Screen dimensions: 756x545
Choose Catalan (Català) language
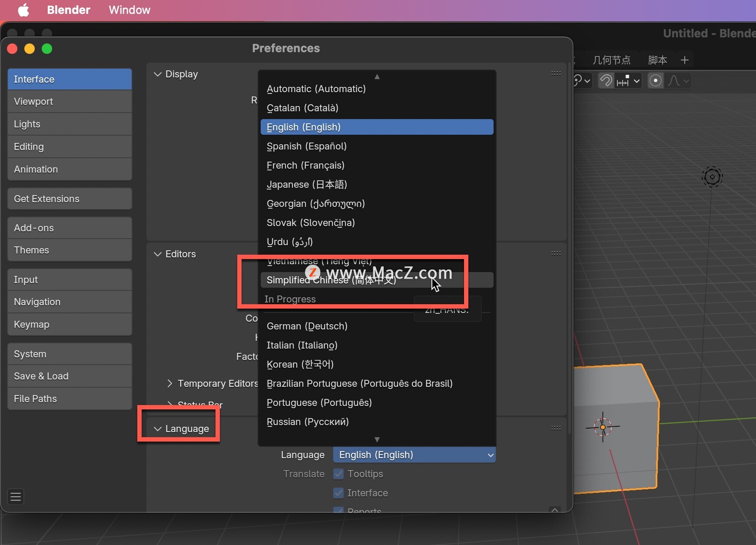[377, 108]
